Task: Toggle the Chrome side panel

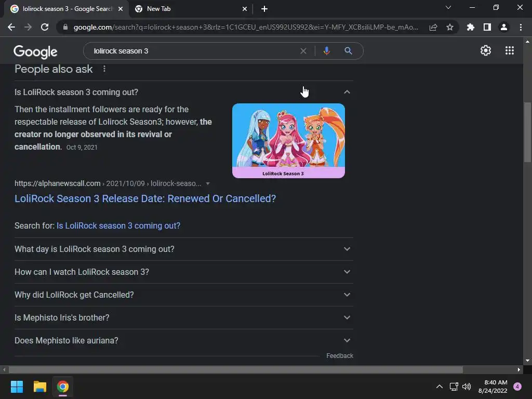Action: [487, 27]
